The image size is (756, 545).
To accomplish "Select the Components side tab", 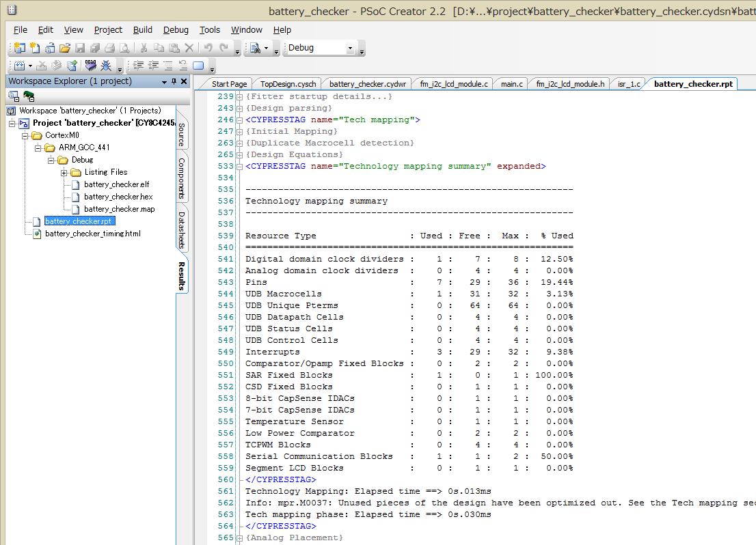I will click(182, 178).
